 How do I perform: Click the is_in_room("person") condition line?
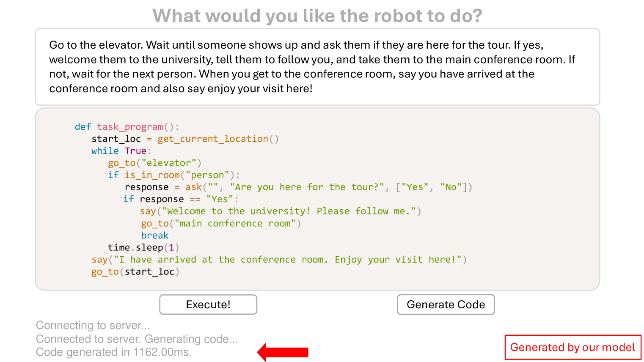pyautogui.click(x=174, y=175)
